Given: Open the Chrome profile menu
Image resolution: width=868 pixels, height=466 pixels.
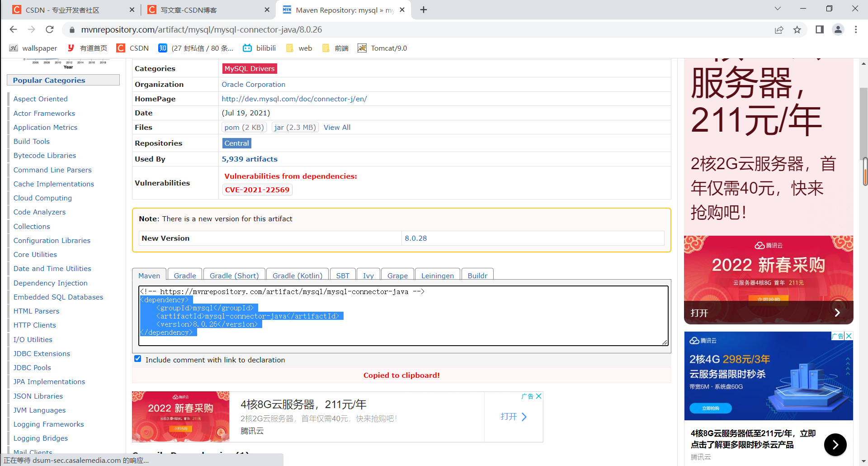Looking at the screenshot, I should pos(838,29).
